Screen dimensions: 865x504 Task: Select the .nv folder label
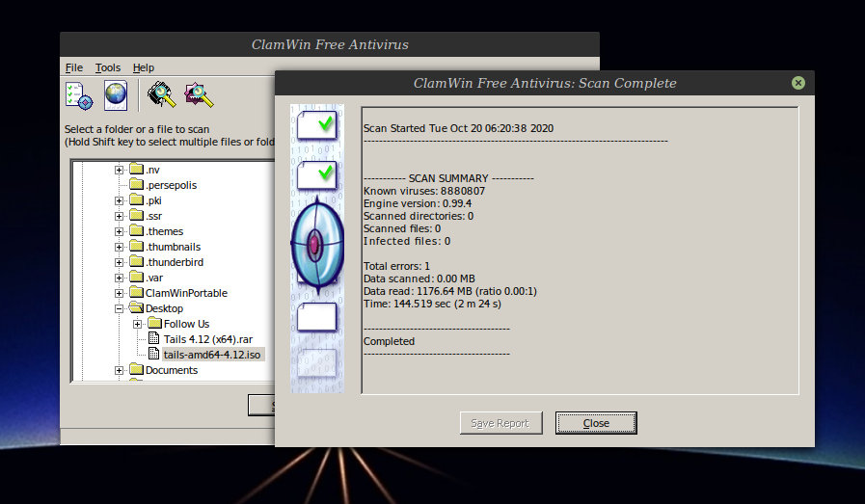click(x=152, y=170)
